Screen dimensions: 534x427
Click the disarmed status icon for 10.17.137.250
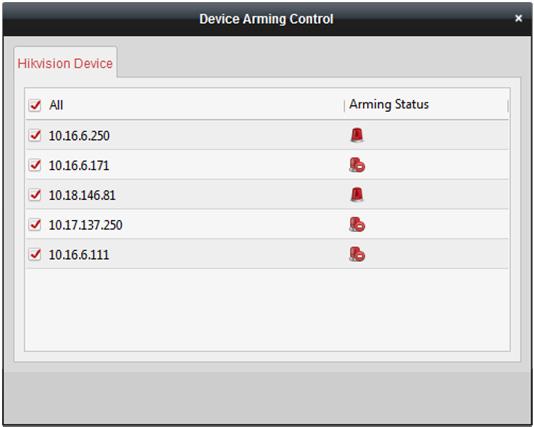(357, 225)
